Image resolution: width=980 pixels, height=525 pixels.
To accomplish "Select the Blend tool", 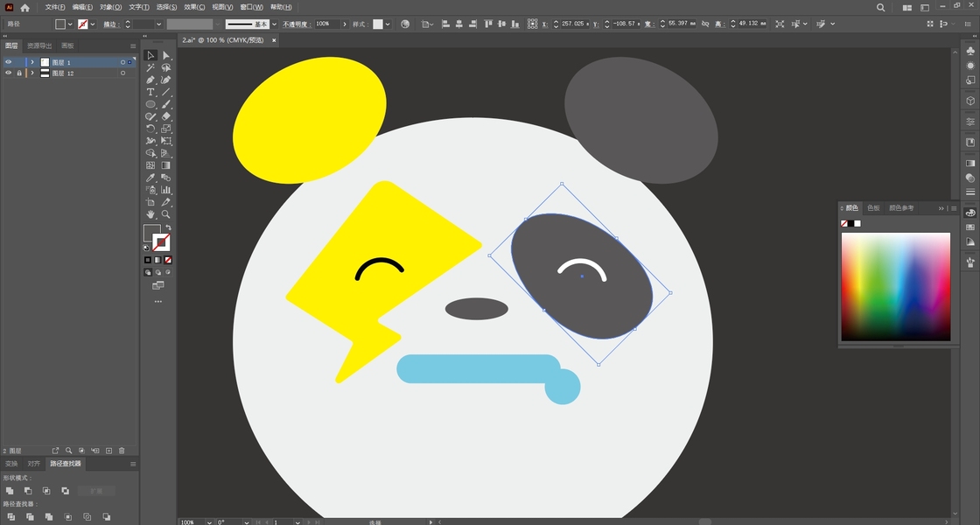I will 165,178.
